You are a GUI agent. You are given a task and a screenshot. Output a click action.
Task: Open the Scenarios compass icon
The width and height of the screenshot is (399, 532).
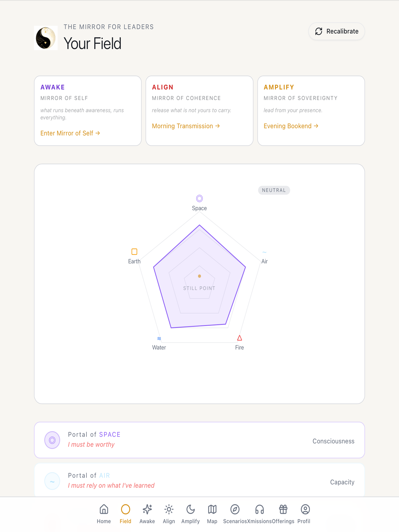[235, 509]
